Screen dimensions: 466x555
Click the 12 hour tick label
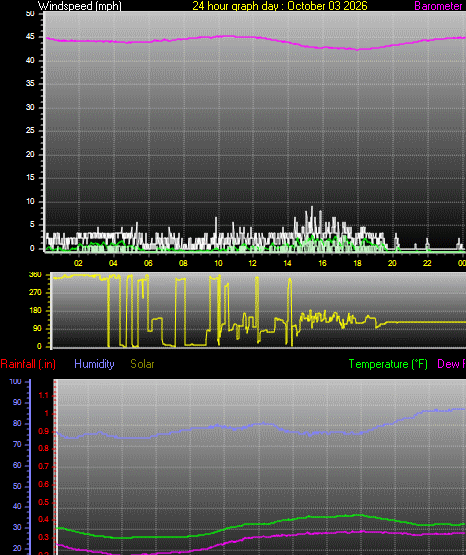coord(252,263)
